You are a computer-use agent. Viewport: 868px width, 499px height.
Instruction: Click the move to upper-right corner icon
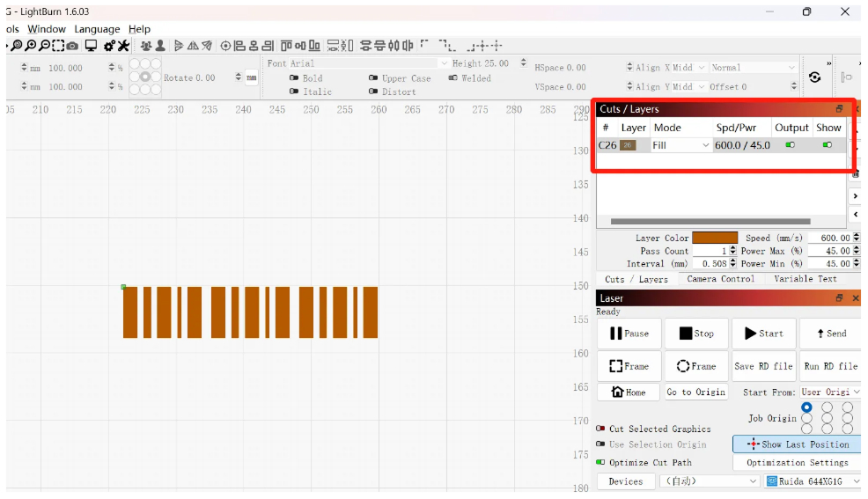coord(444,44)
